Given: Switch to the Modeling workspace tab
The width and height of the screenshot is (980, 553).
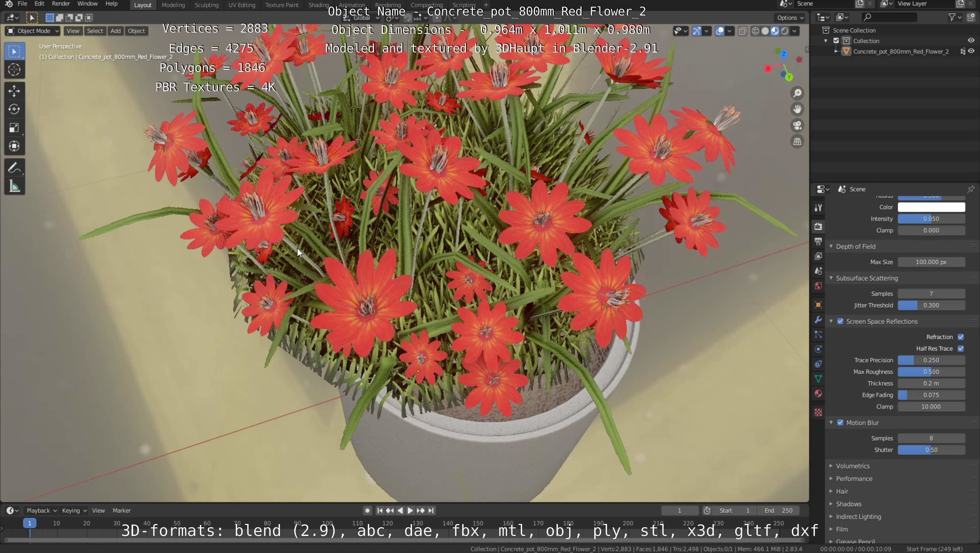Looking at the screenshot, I should click(173, 5).
